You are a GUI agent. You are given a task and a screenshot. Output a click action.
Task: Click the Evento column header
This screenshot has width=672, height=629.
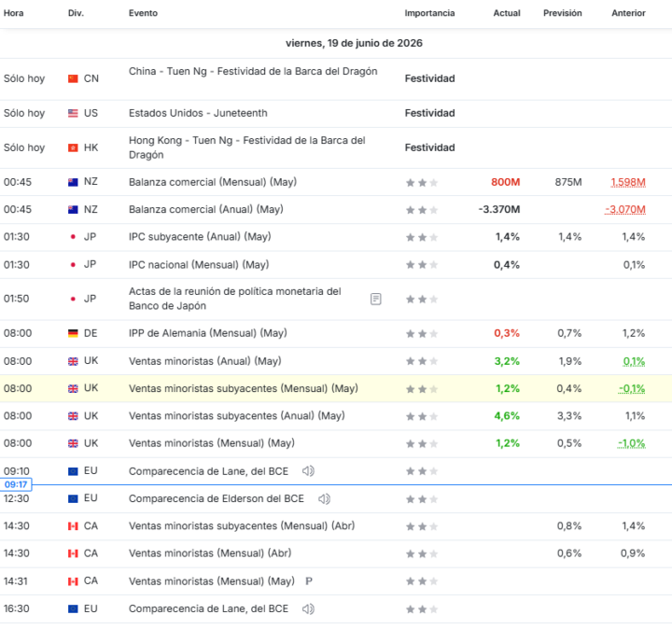(x=143, y=13)
